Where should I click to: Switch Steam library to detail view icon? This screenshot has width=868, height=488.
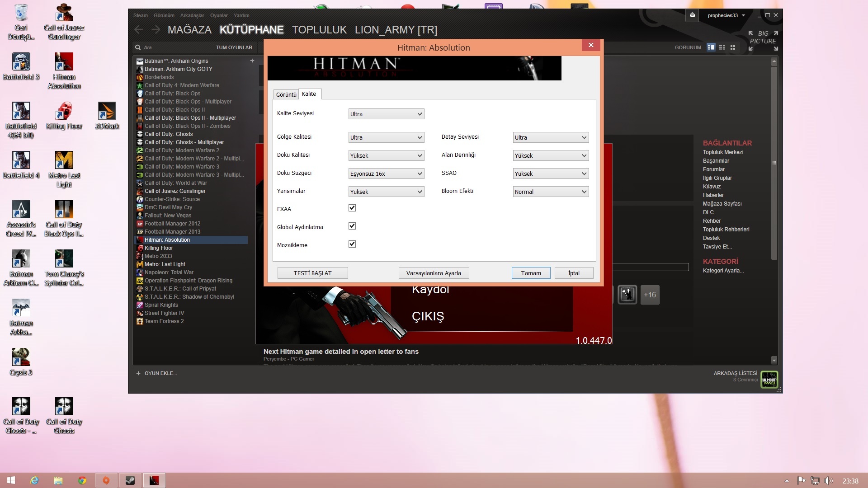click(711, 47)
